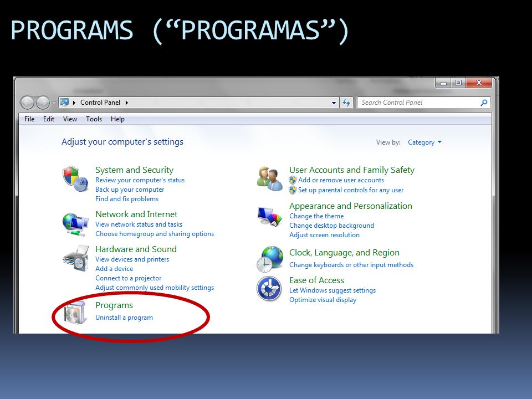Image resolution: width=532 pixels, height=399 pixels.
Task: Maximize the Control Panel window
Action: point(458,83)
